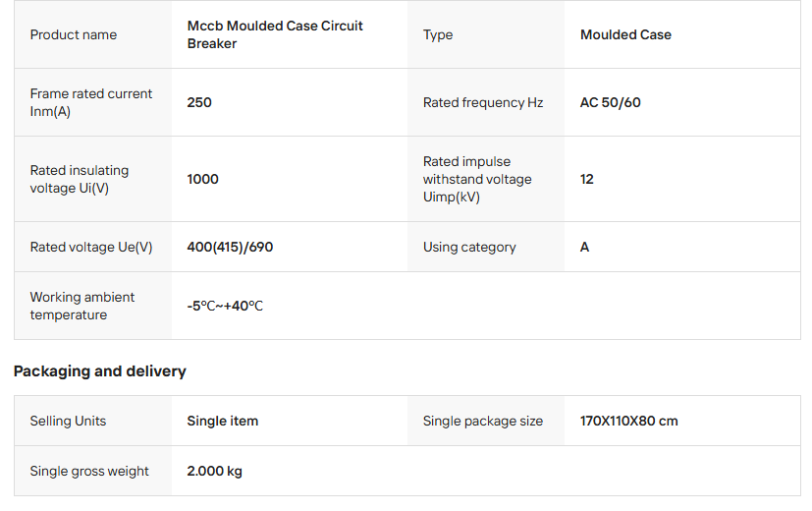
Task: Click the 'Mccb Moulded Case Circuit Breaker' product name value
Action: pyautogui.click(x=275, y=34)
